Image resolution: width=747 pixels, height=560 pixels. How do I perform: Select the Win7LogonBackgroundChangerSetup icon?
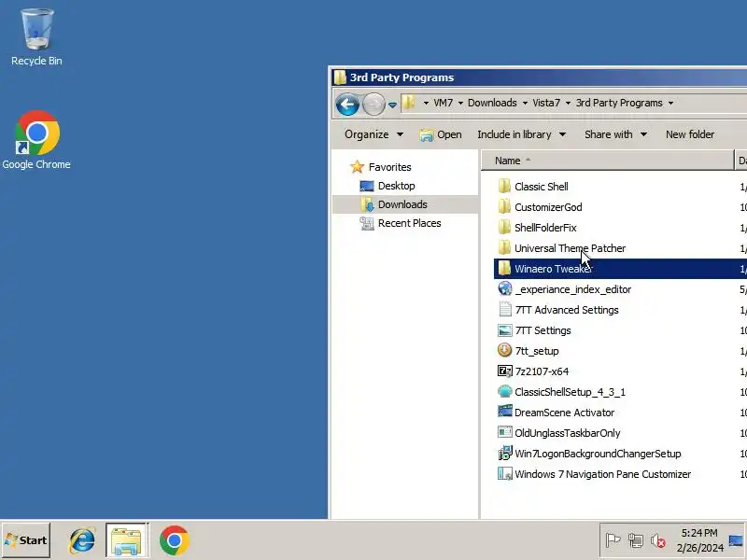pos(504,453)
